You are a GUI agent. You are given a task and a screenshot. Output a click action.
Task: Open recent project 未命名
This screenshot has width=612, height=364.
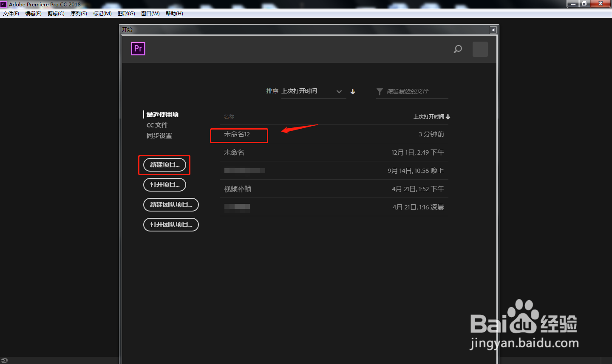pyautogui.click(x=334, y=152)
